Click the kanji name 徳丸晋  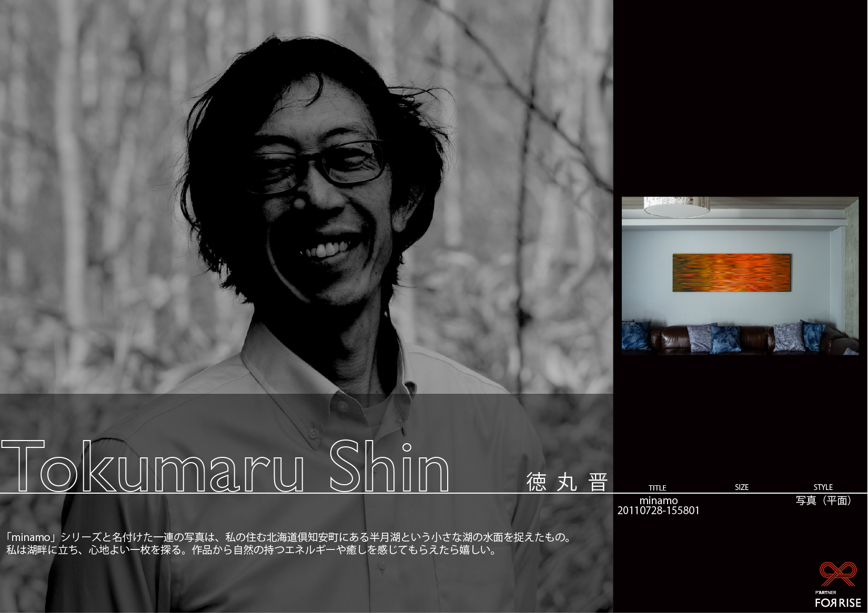pos(567,482)
